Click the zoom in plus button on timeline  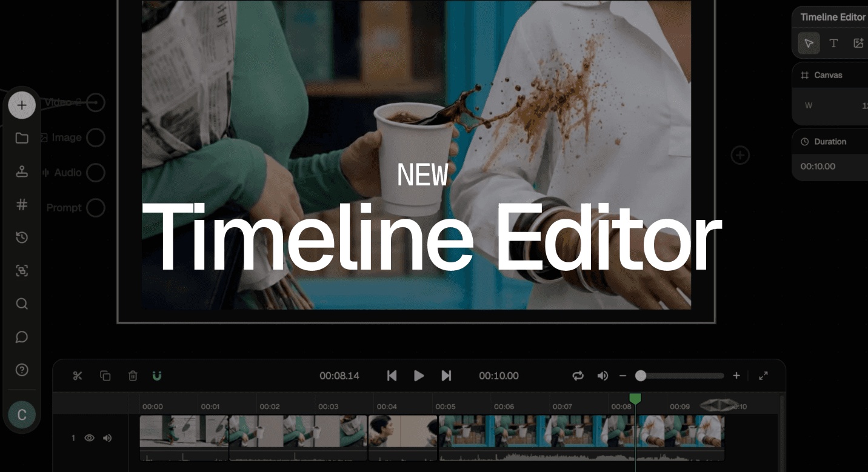[736, 376]
